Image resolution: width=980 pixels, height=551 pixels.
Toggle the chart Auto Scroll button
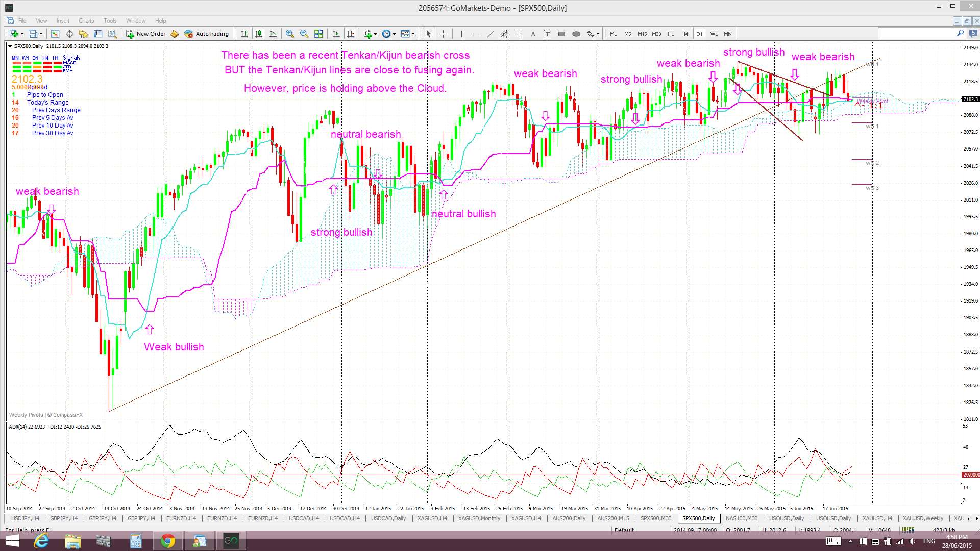(x=336, y=34)
